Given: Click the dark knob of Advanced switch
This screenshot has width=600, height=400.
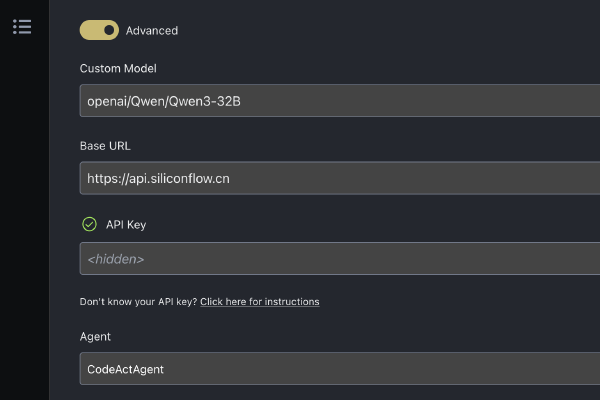Looking at the screenshot, I should pos(109,30).
